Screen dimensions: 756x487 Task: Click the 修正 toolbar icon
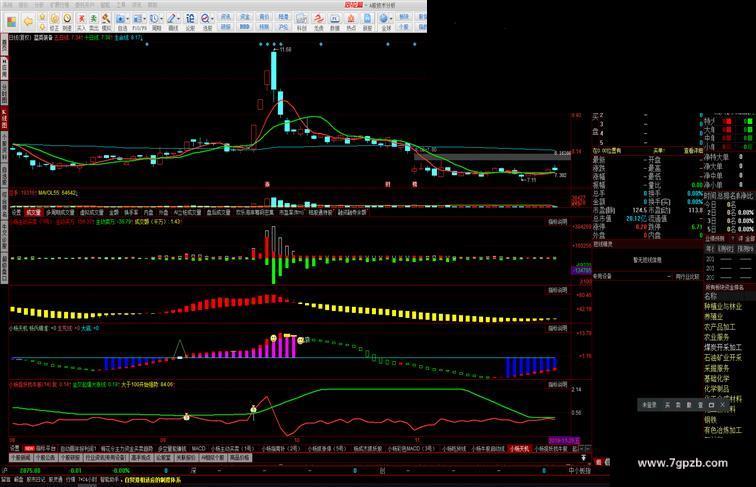click(x=54, y=22)
